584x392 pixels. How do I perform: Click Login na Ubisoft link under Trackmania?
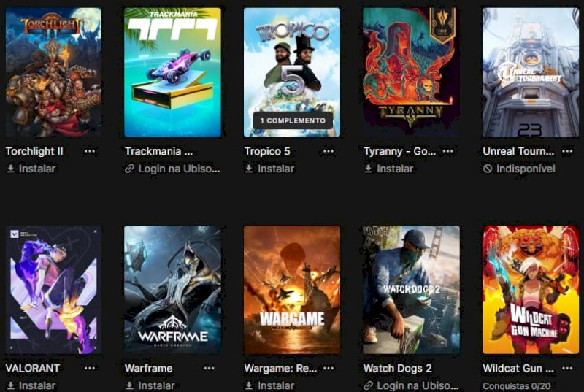[x=172, y=169]
